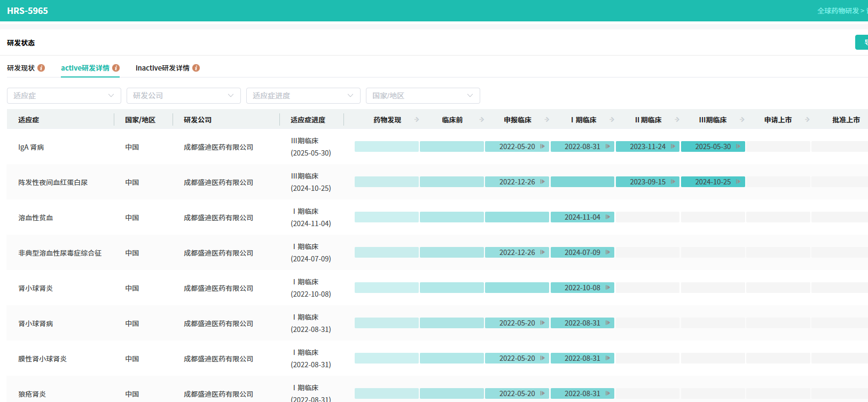Image resolution: width=868 pixels, height=402 pixels.
Task: Click the arrow icon on 溶血性贫血 2024-11-04 bar
Action: point(608,217)
